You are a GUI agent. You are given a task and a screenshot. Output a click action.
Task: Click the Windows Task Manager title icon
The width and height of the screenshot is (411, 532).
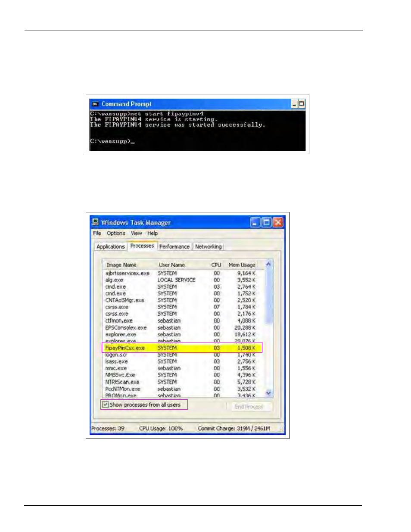(96, 222)
